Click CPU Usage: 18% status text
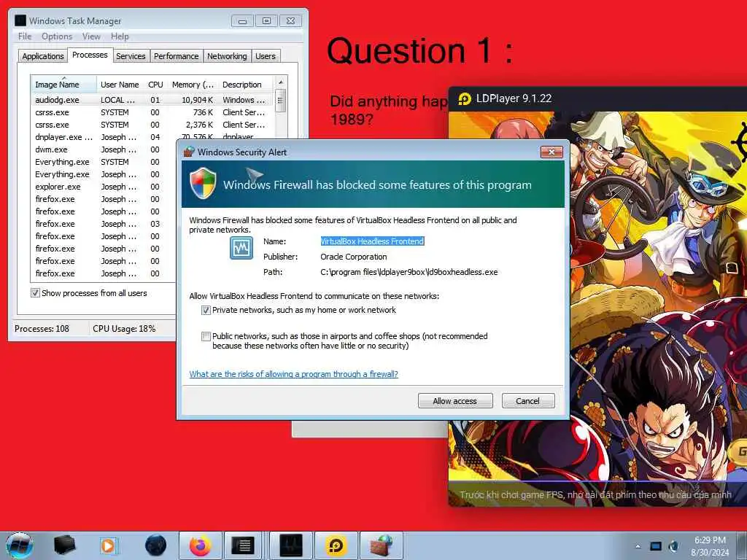The width and height of the screenshot is (747, 560). pyautogui.click(x=124, y=329)
